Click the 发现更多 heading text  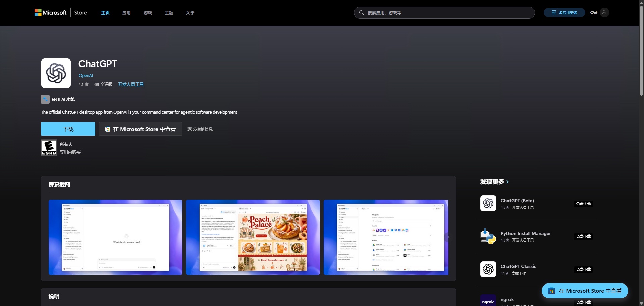point(492,182)
